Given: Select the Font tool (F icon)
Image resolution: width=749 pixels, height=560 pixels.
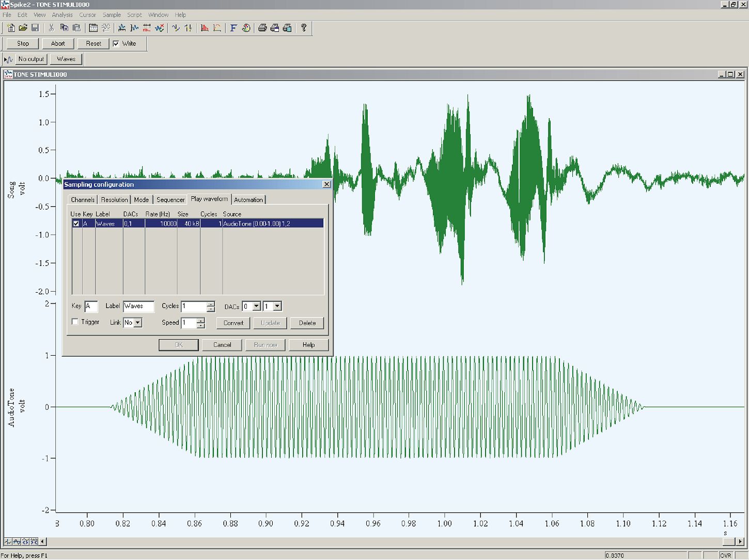Looking at the screenshot, I should point(233,28).
